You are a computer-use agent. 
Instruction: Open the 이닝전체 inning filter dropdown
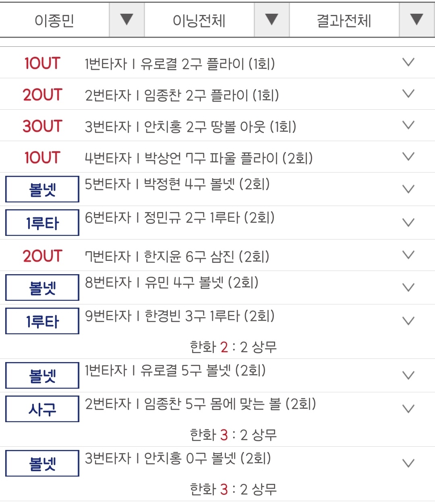click(x=271, y=20)
